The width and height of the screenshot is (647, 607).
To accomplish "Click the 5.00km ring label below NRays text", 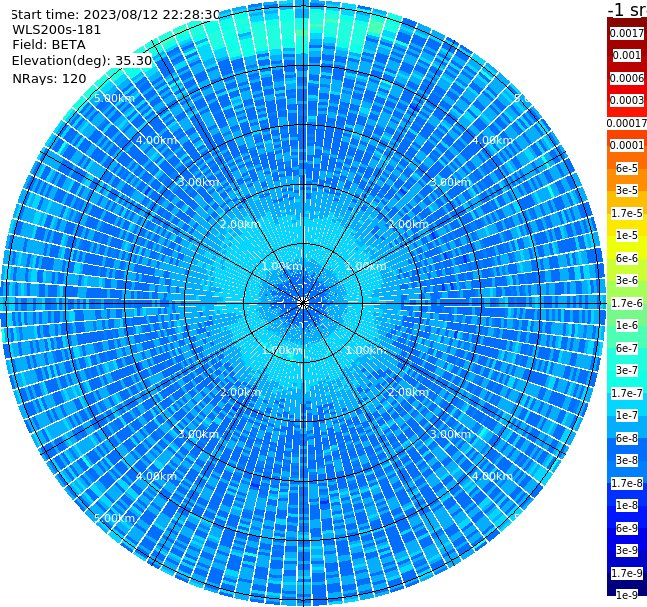I will (x=114, y=99).
